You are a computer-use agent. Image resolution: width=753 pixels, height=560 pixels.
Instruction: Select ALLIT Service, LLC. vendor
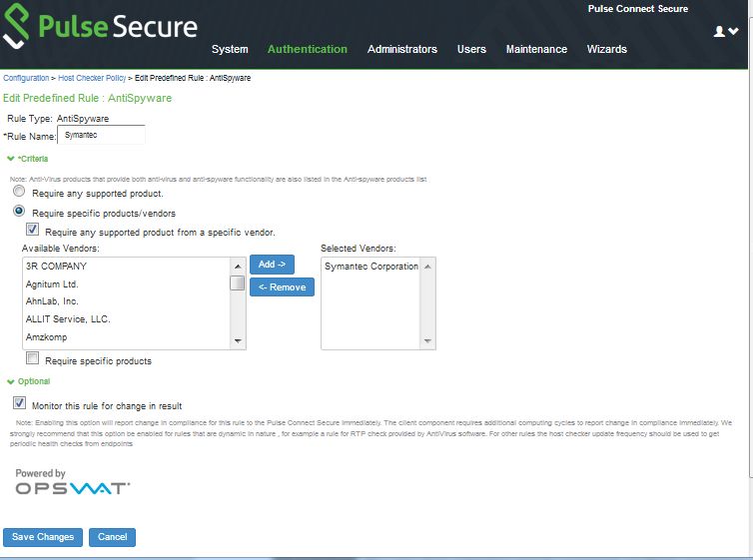coord(126,319)
